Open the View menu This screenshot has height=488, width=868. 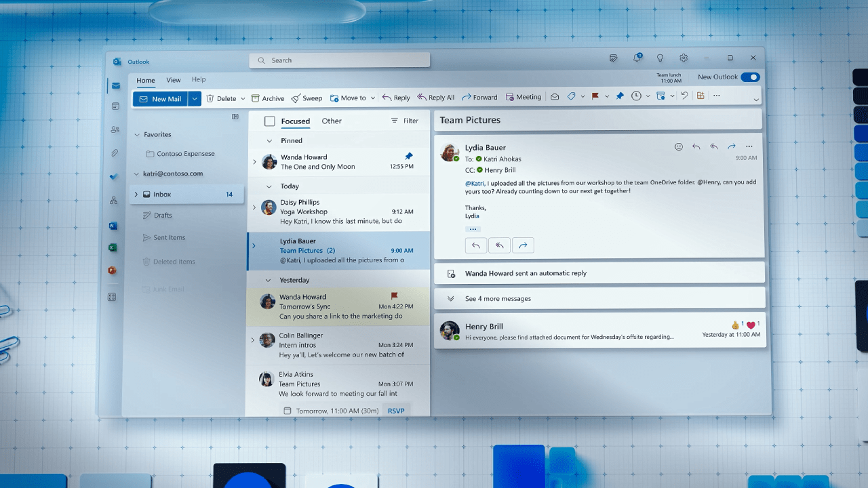[x=173, y=79]
